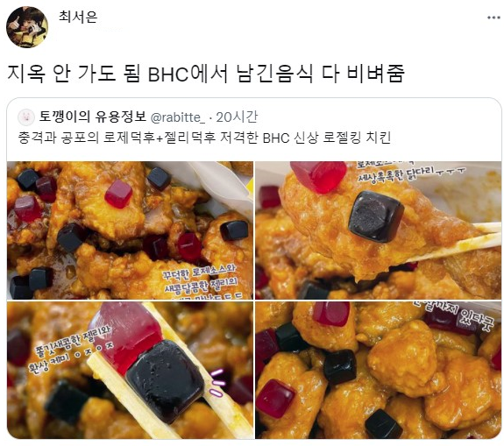504x446 pixels.
Task: Select the main tweet text about BHC
Action: [206, 74]
